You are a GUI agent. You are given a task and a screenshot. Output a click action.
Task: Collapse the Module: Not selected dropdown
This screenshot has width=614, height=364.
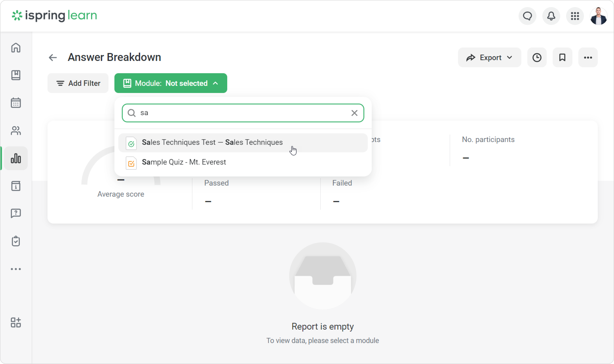tap(171, 83)
